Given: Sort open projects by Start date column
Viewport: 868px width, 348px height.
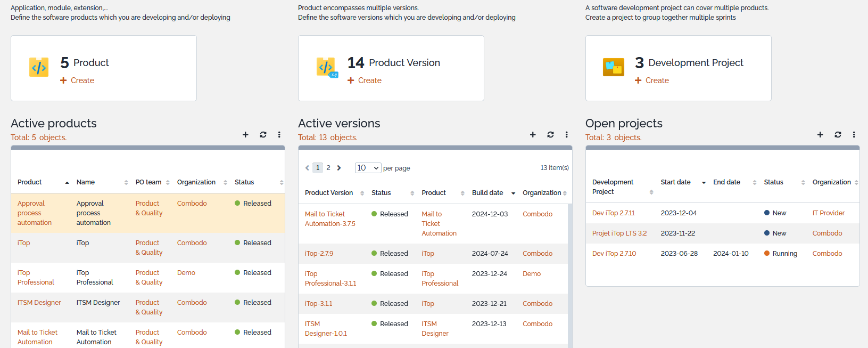Looking at the screenshot, I should click(675, 182).
